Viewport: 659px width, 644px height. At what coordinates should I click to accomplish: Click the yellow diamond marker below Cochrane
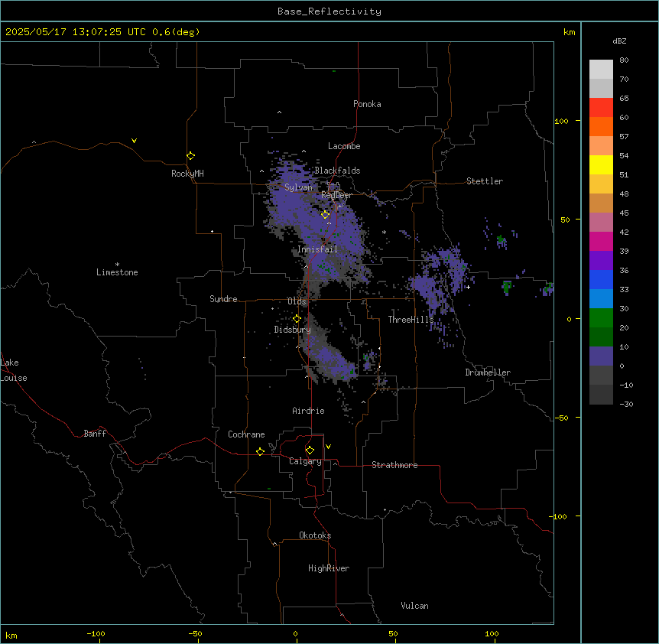[x=260, y=451]
